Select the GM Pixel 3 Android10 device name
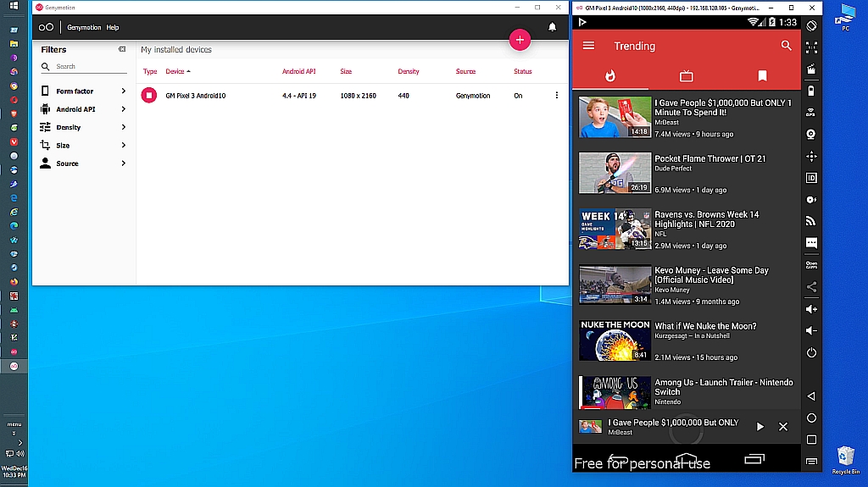The image size is (868, 487). pos(196,96)
